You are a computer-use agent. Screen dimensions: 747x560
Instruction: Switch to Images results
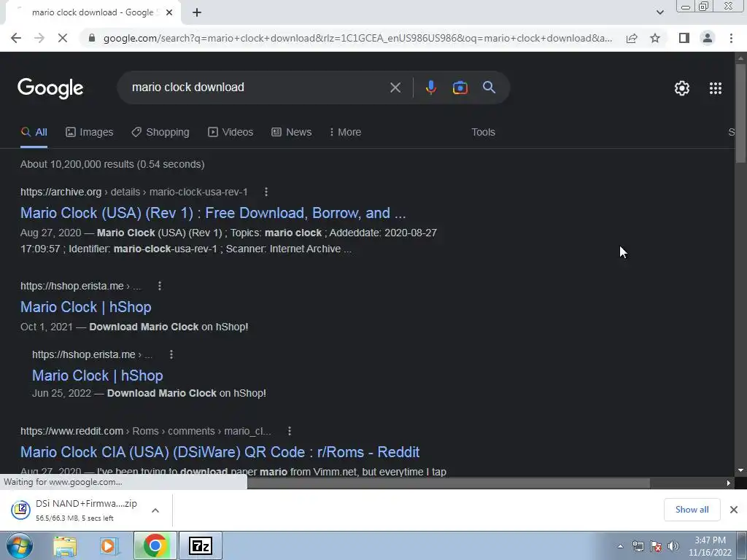pos(90,133)
